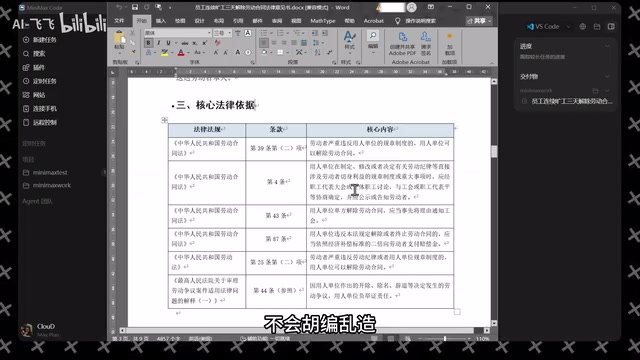Open the Change Case Aa menu
This screenshot has height=360, width=640.
coord(198,53)
